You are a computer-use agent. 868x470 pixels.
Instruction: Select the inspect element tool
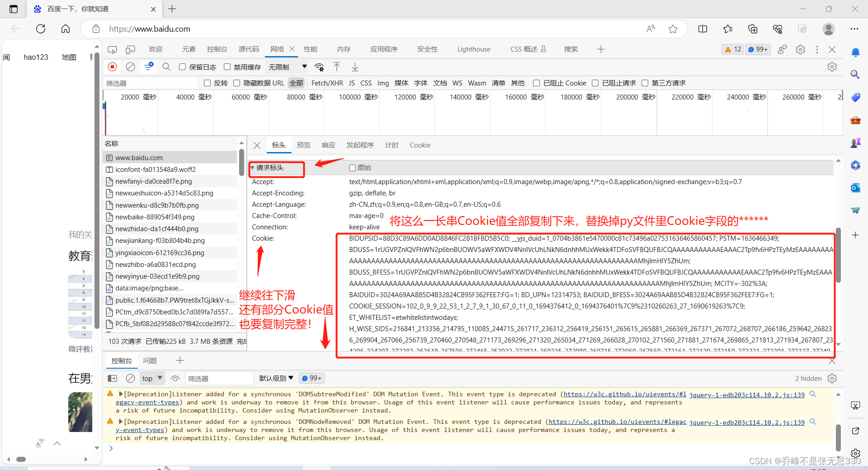(113, 49)
